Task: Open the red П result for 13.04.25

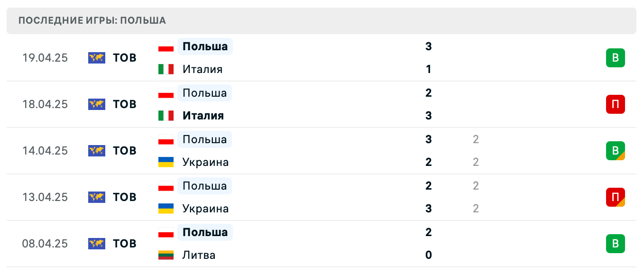Action: [x=616, y=197]
